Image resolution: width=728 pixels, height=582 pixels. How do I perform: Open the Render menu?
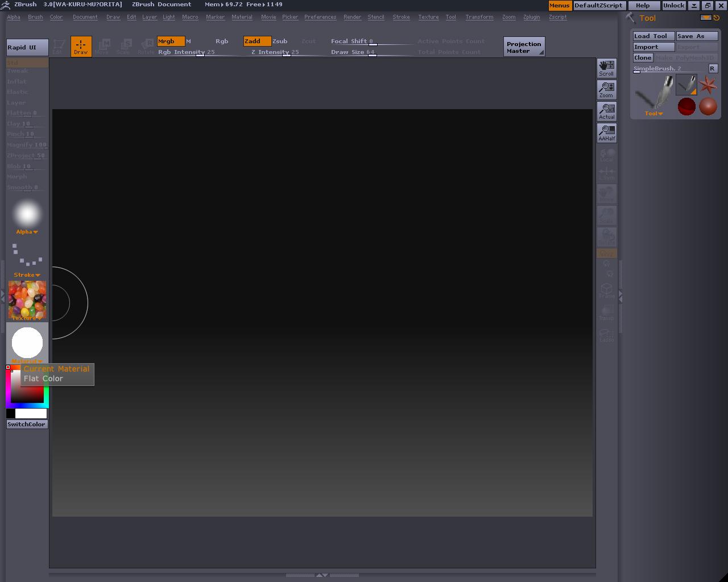tap(353, 17)
